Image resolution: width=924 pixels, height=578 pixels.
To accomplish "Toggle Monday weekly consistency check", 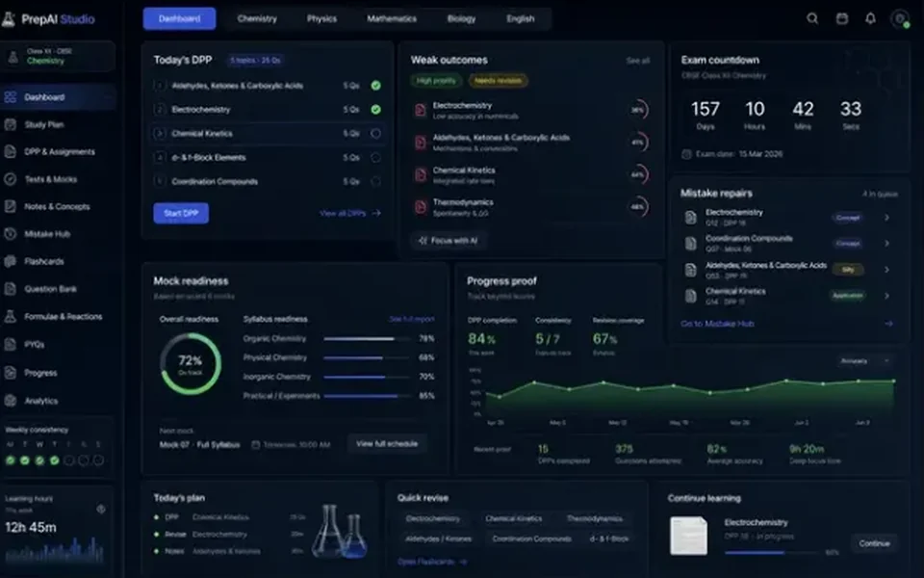I will pyautogui.click(x=10, y=460).
